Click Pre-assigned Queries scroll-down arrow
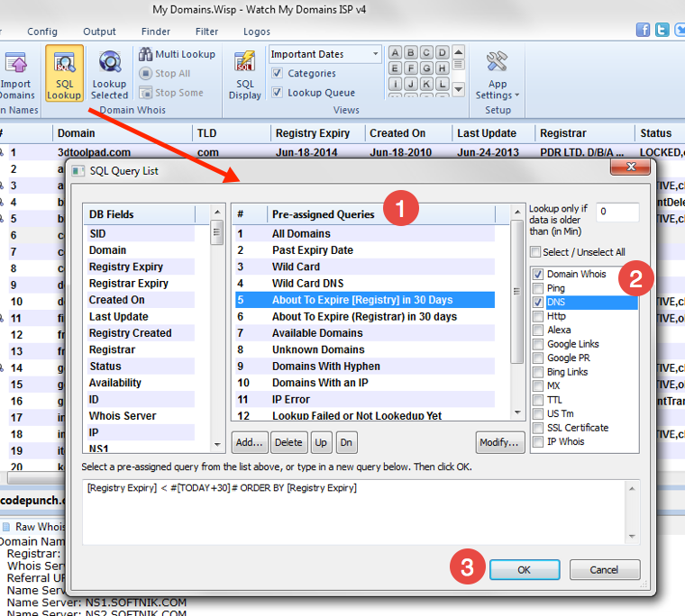Screen dimensions: 685x616 (x=517, y=412)
